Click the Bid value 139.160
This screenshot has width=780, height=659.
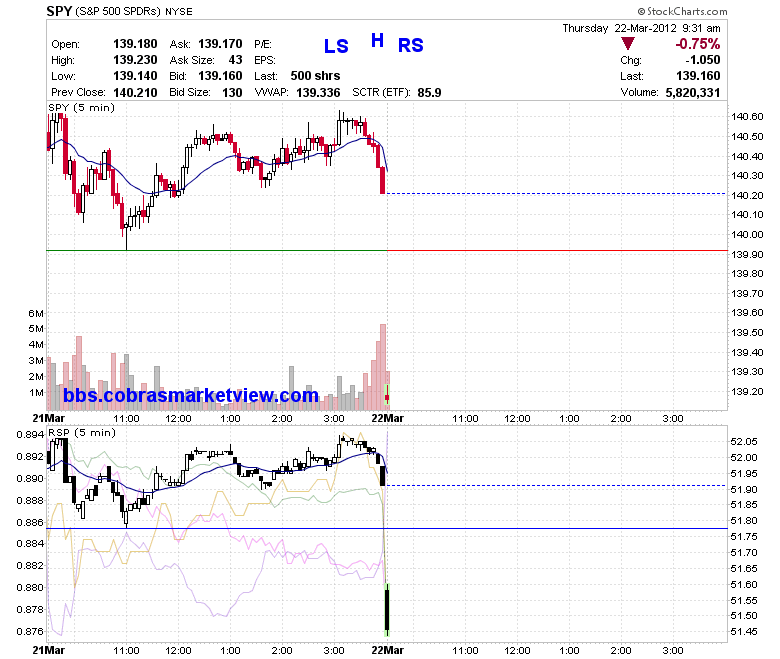click(x=220, y=76)
